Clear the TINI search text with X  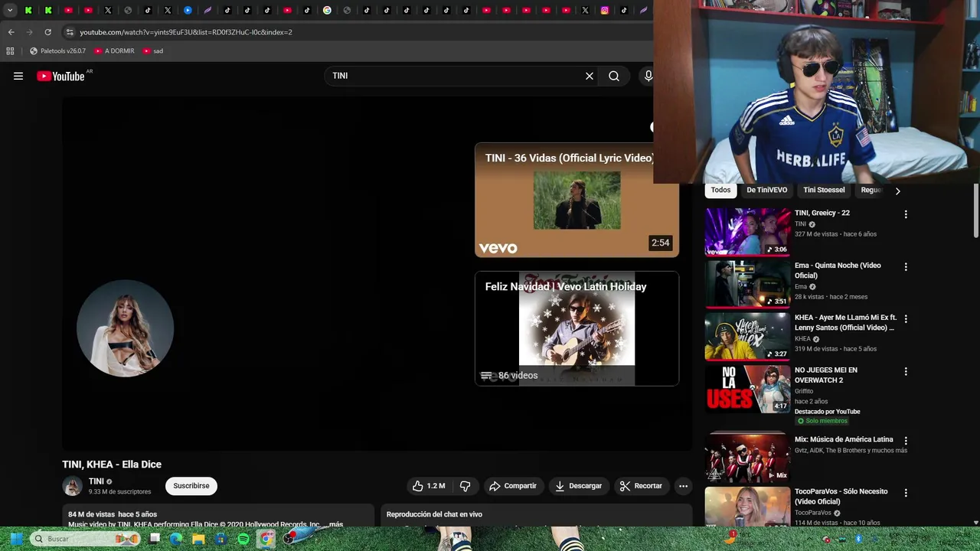click(590, 76)
